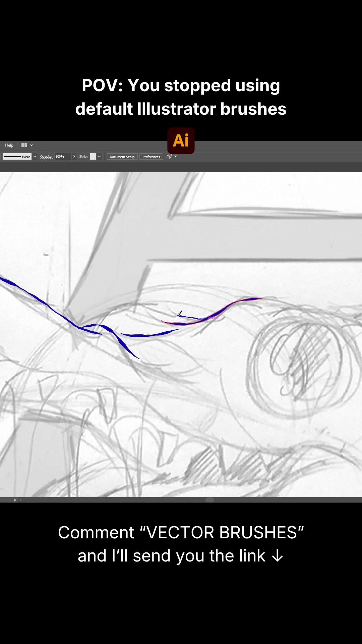Open the Style dropdown arrow

100,157
